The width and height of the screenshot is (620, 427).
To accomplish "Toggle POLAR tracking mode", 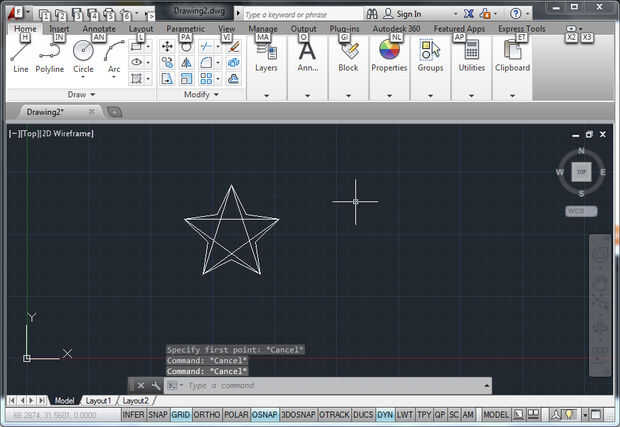I will pyautogui.click(x=236, y=414).
